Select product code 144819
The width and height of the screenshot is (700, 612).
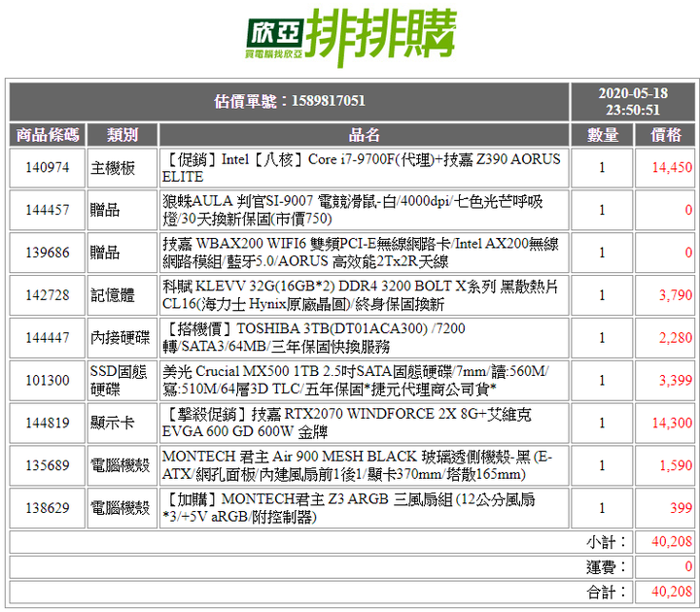[48, 423]
